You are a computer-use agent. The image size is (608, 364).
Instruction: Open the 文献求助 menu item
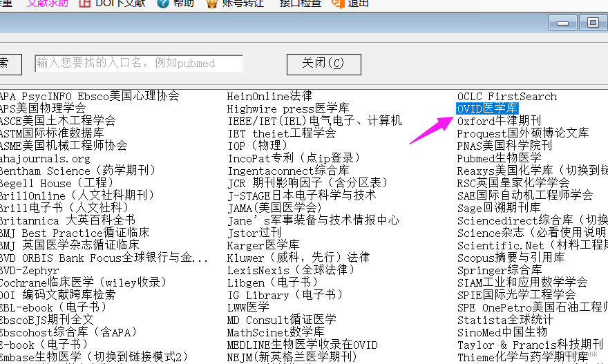tap(47, 3)
